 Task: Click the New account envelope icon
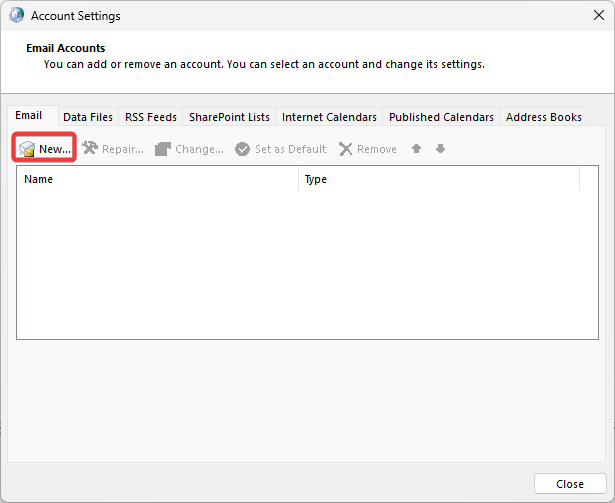(27, 149)
